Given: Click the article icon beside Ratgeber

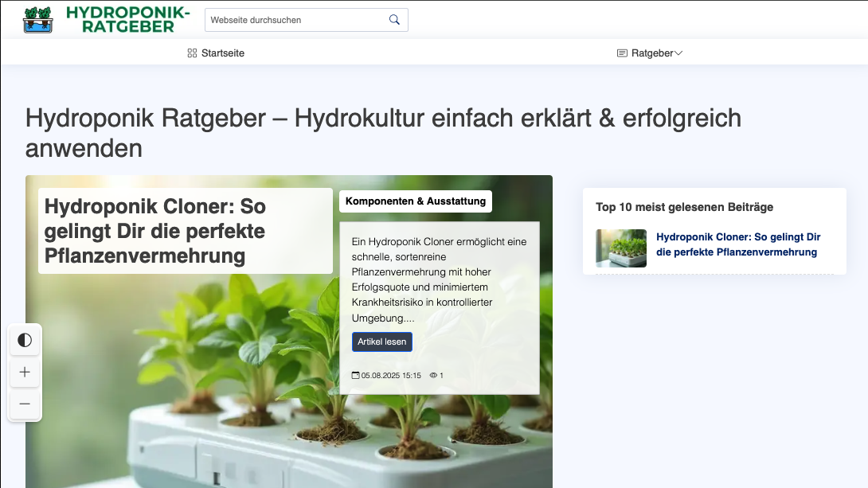Looking at the screenshot, I should [622, 53].
